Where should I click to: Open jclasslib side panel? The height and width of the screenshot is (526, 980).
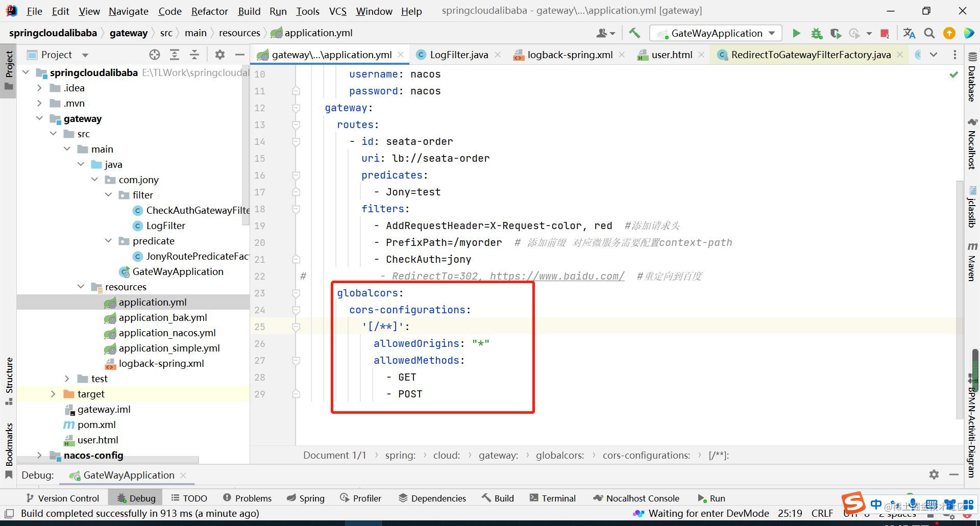(x=972, y=207)
